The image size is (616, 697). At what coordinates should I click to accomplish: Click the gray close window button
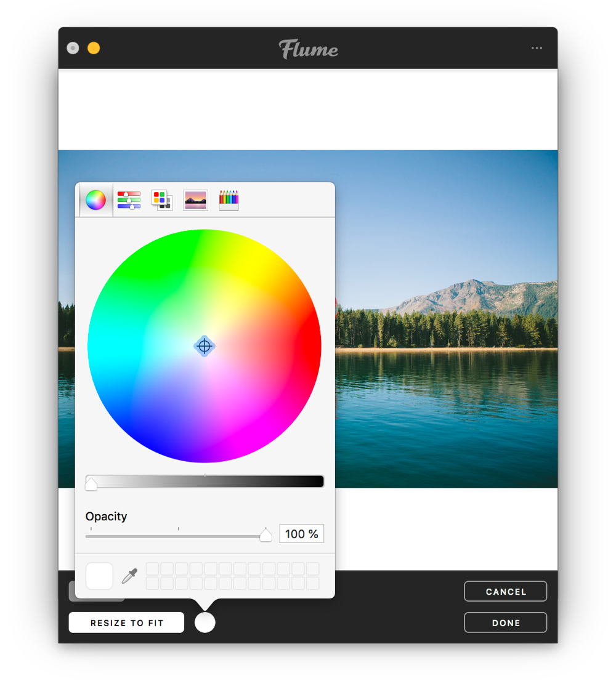click(x=73, y=48)
